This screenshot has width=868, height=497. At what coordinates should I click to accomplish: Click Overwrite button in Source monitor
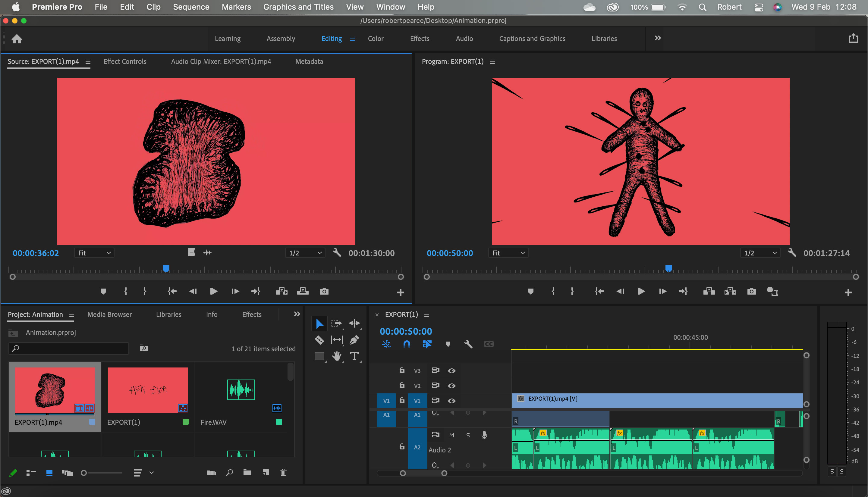(303, 291)
